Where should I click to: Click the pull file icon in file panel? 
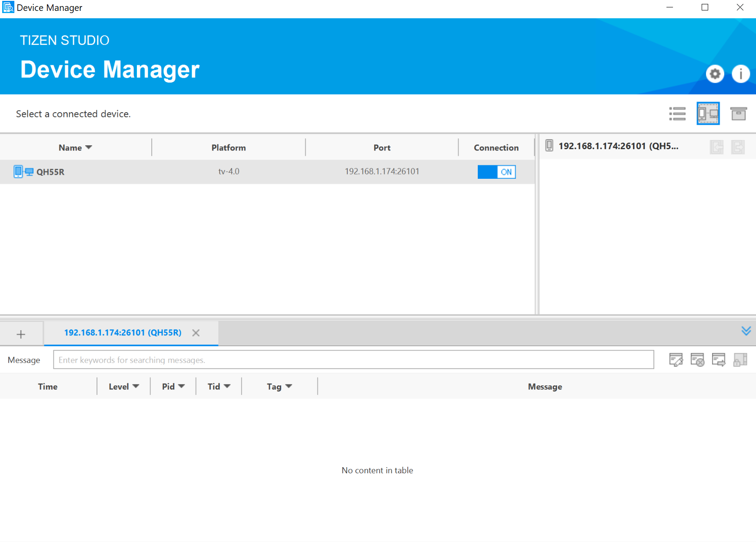tap(716, 147)
